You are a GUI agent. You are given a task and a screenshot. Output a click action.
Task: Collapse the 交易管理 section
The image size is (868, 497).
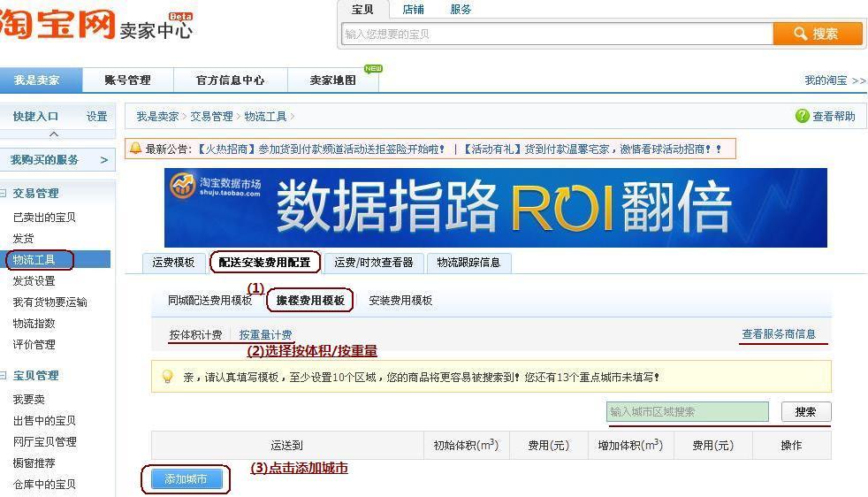4,194
